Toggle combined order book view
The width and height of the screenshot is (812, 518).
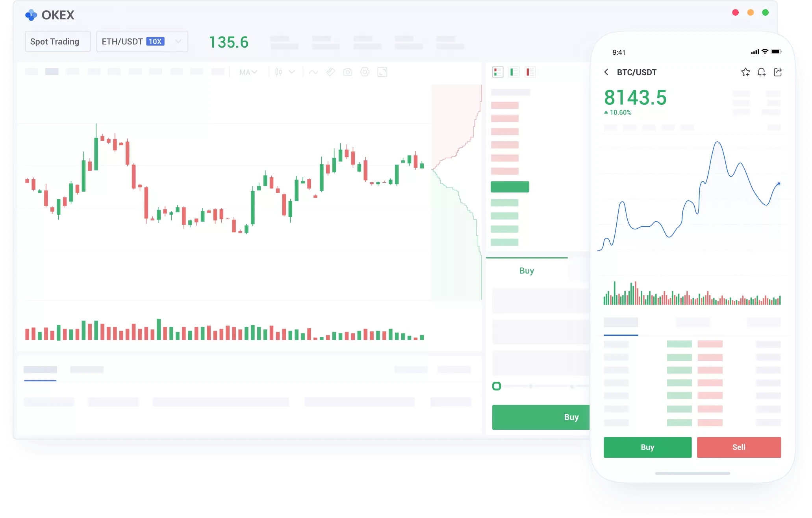[x=498, y=72]
